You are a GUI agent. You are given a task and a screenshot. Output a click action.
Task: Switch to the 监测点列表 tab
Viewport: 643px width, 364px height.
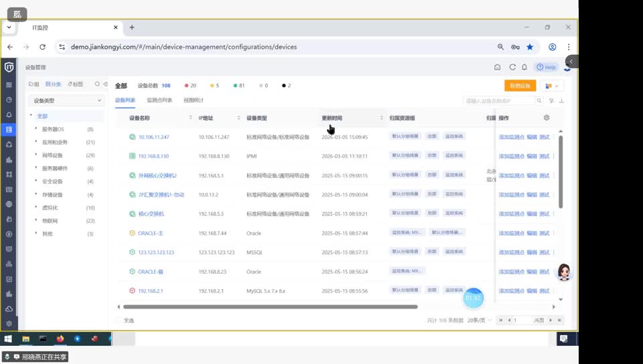(x=159, y=100)
